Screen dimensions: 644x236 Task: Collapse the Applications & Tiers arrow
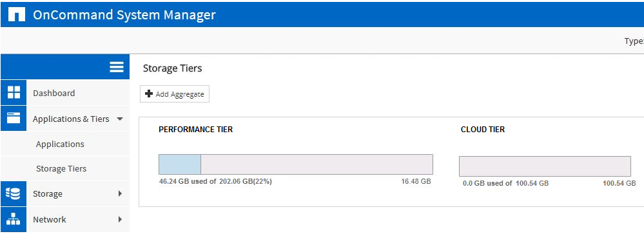coord(119,119)
